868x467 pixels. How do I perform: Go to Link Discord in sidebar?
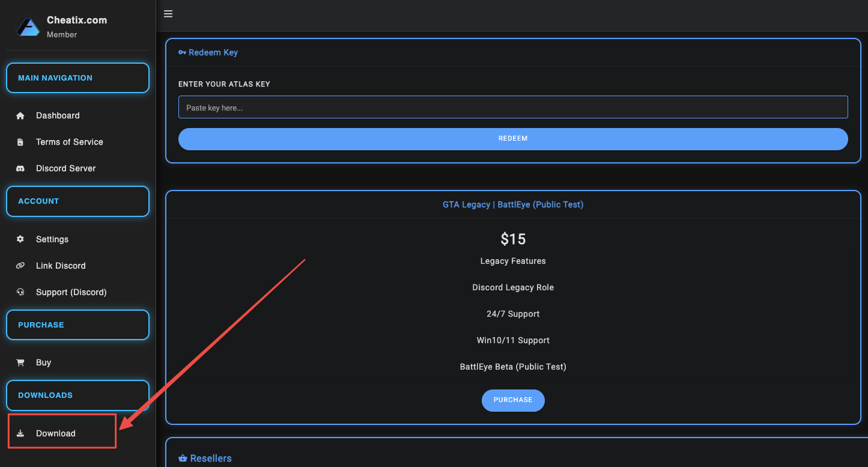click(x=61, y=266)
